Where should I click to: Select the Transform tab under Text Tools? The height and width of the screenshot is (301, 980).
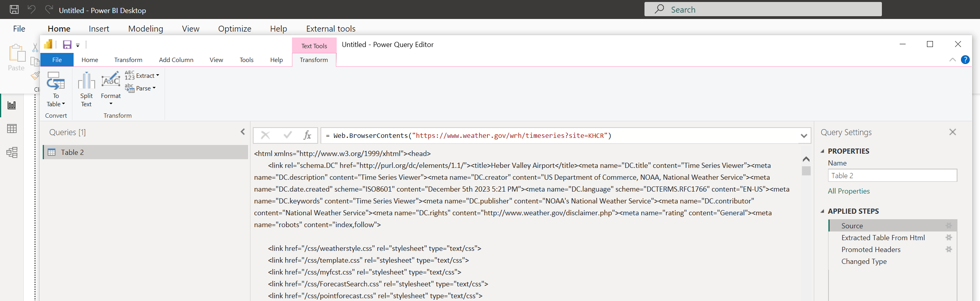pyautogui.click(x=314, y=60)
